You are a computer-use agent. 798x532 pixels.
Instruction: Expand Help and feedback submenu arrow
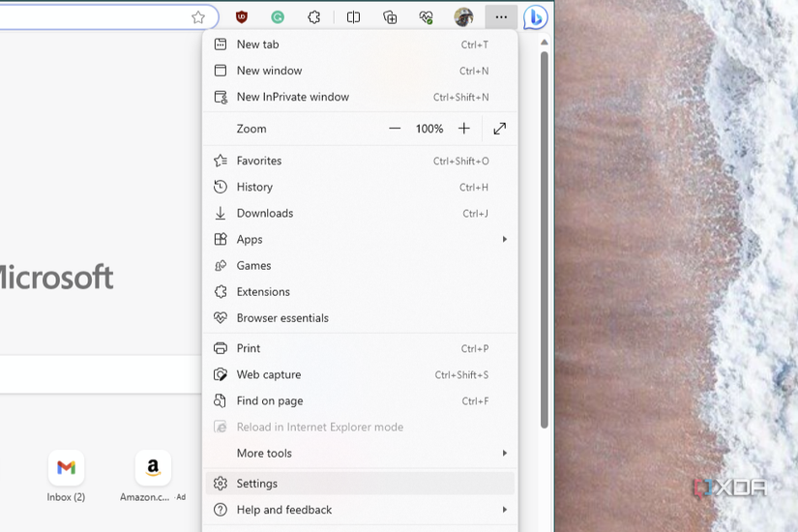click(x=504, y=510)
